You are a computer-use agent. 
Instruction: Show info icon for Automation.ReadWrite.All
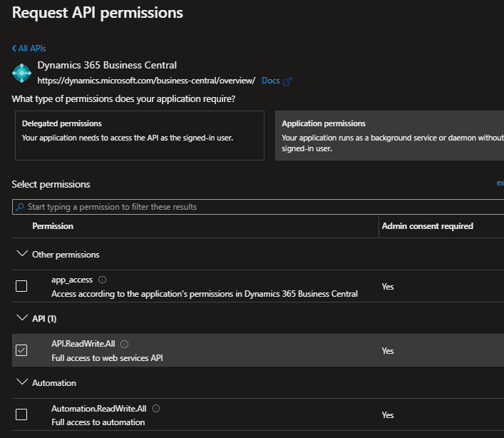[156, 409]
